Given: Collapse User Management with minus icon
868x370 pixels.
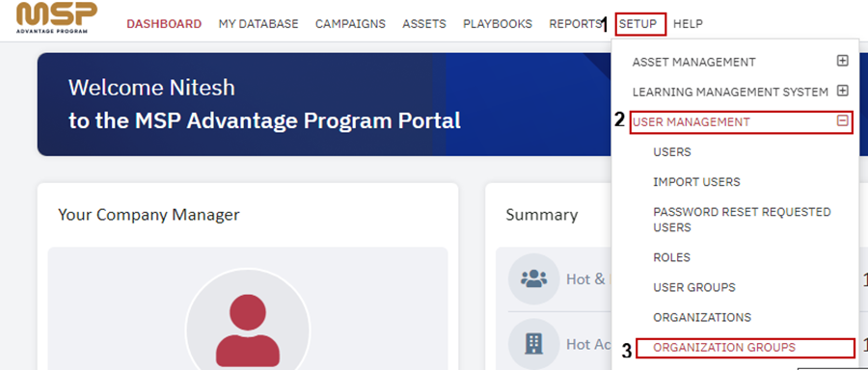Looking at the screenshot, I should [x=843, y=120].
